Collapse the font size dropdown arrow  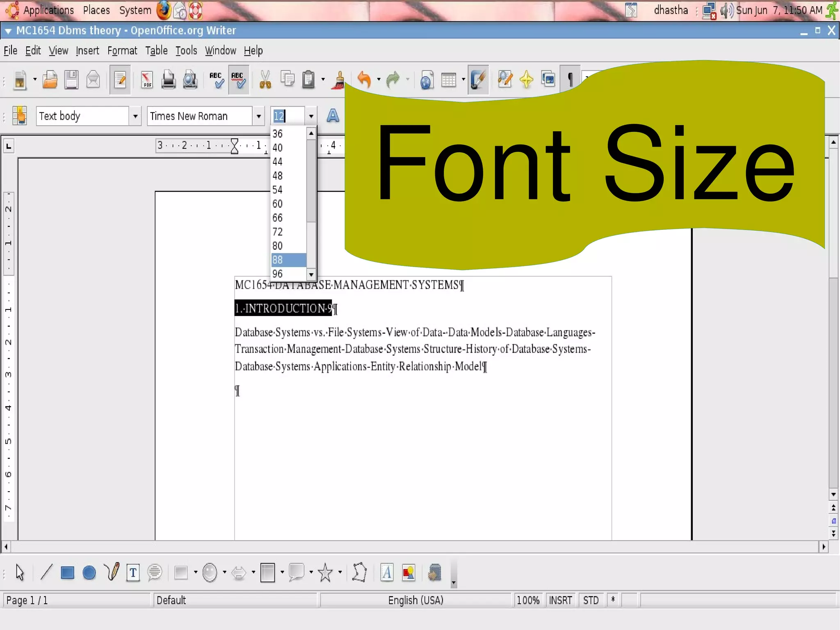(x=311, y=116)
